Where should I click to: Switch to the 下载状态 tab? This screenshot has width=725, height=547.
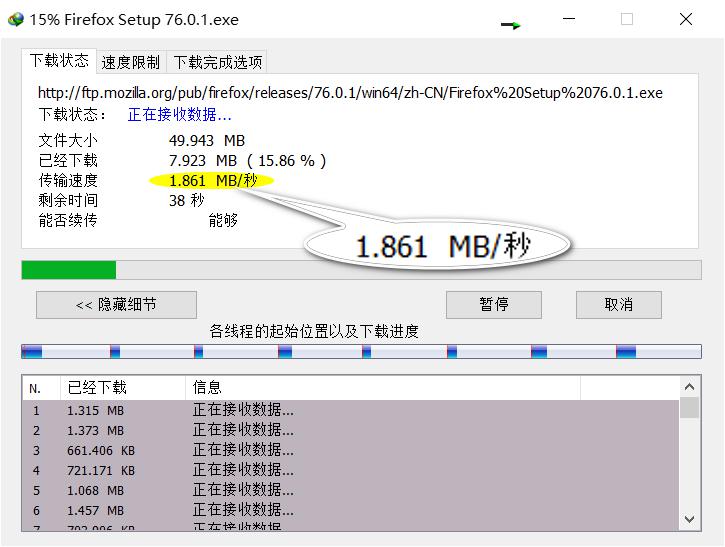[59, 61]
